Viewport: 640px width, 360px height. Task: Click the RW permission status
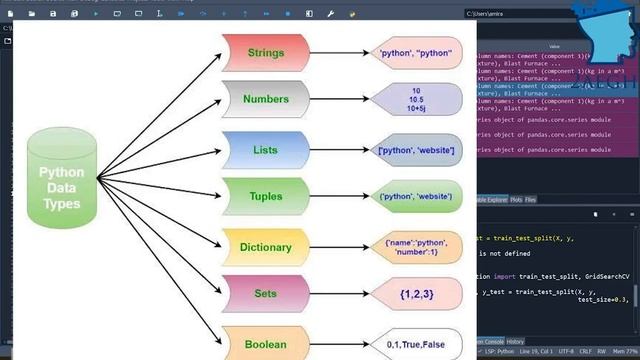click(x=602, y=351)
